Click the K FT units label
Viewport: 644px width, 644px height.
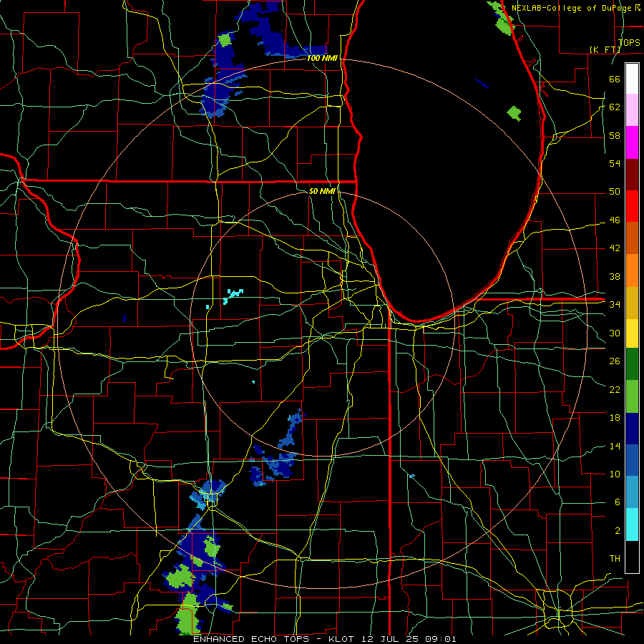pyautogui.click(x=605, y=49)
